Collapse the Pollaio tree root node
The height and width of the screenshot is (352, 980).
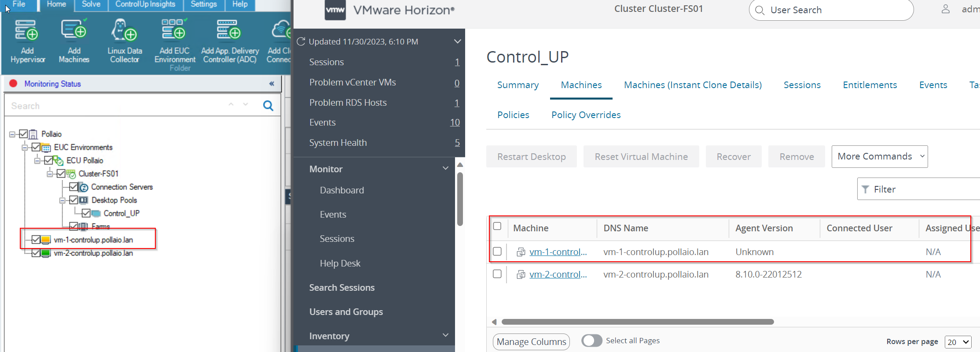(x=12, y=134)
